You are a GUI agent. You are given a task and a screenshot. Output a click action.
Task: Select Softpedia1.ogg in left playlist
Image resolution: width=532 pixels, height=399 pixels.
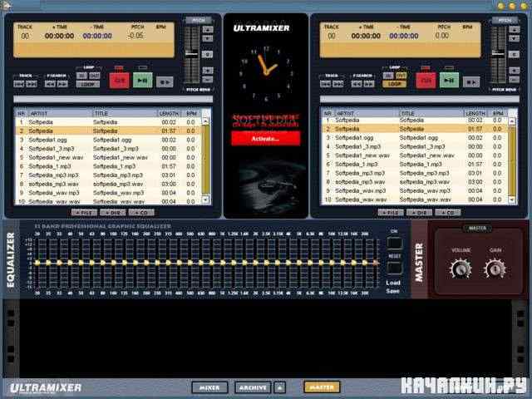point(106,140)
